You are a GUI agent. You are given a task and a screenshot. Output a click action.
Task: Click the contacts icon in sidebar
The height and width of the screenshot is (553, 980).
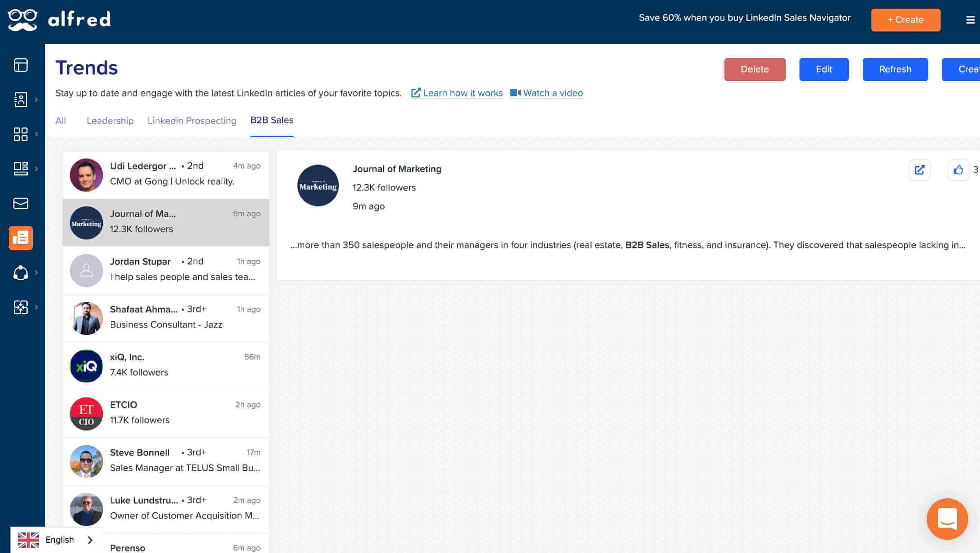point(20,100)
